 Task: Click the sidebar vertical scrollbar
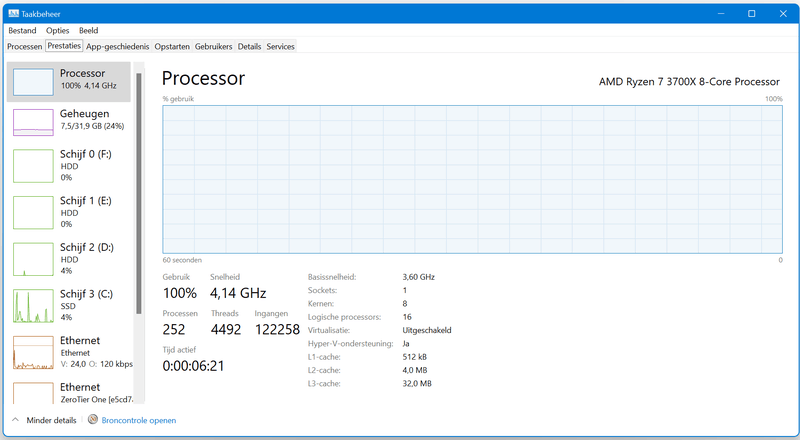point(139,193)
